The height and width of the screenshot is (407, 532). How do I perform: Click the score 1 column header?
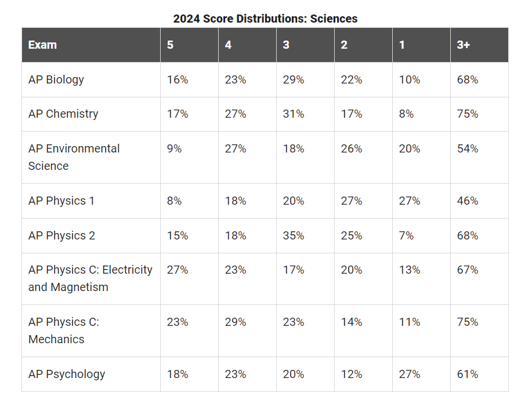point(402,45)
